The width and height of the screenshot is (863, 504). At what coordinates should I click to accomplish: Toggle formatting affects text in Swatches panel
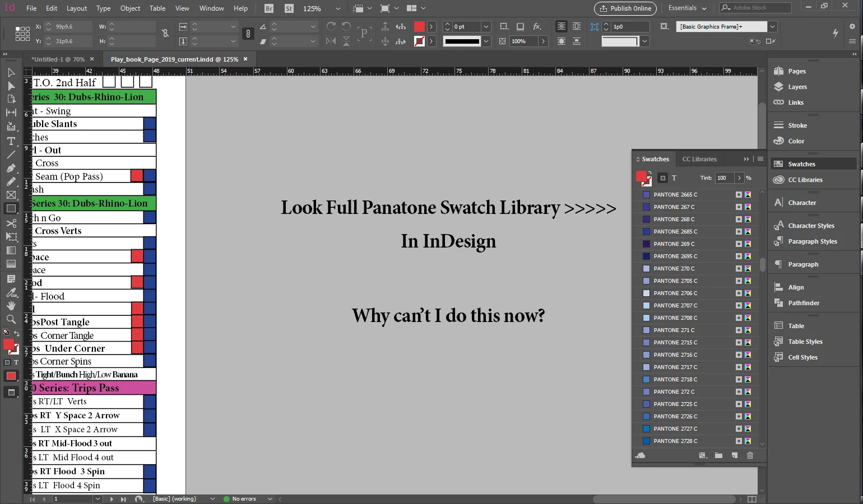point(674,178)
